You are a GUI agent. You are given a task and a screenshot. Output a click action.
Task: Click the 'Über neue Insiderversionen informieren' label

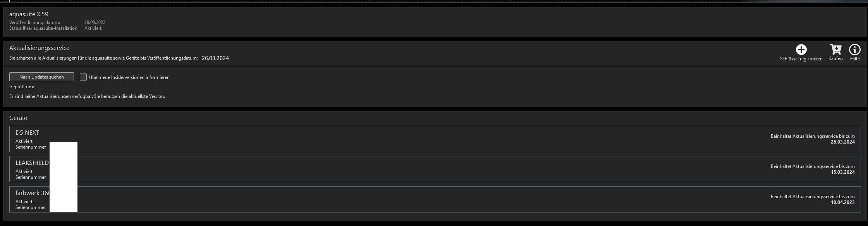[x=129, y=77]
